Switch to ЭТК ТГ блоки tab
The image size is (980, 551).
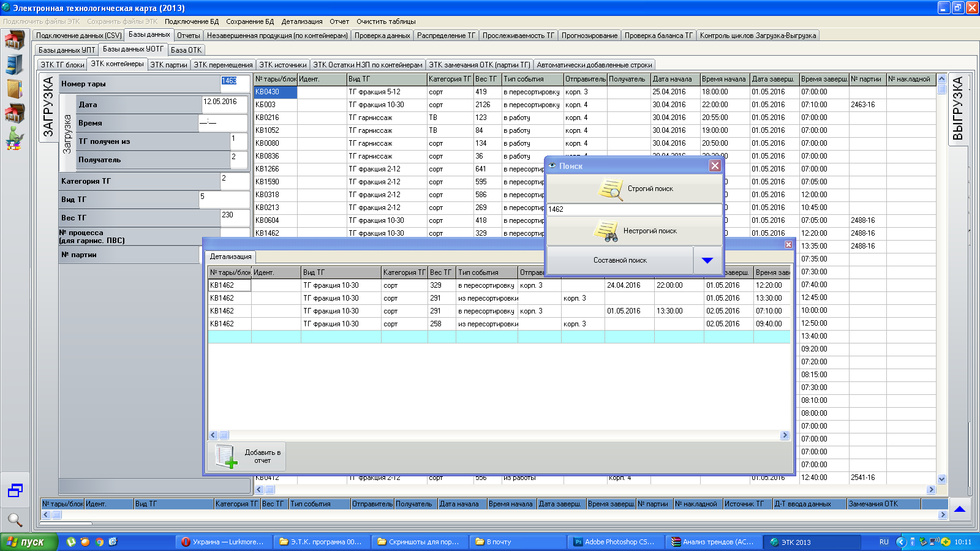click(x=62, y=65)
